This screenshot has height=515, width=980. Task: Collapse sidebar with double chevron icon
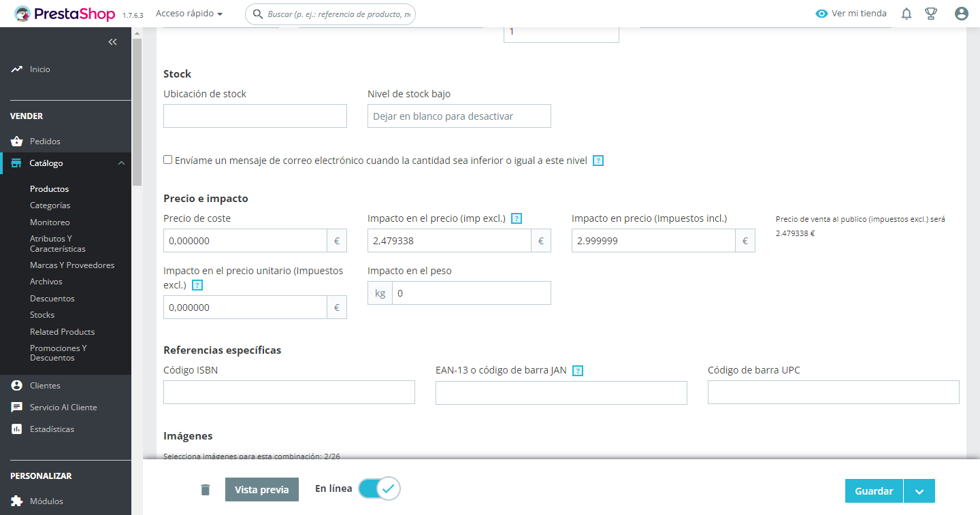click(x=113, y=42)
